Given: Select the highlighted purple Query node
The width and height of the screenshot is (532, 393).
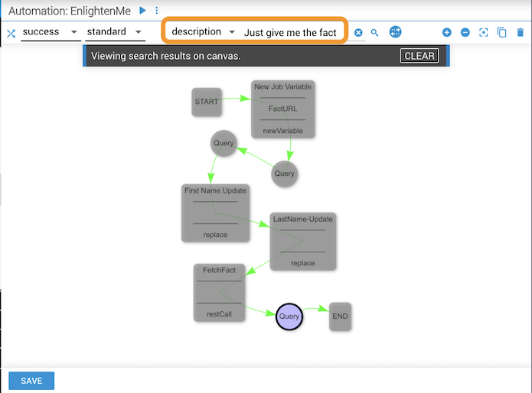Looking at the screenshot, I should click(x=289, y=317).
